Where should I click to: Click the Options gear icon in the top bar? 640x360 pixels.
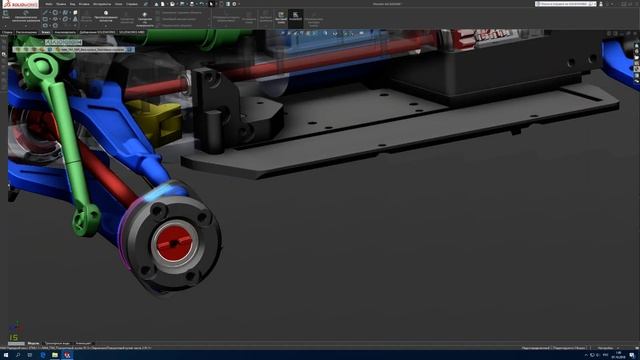[234, 4]
